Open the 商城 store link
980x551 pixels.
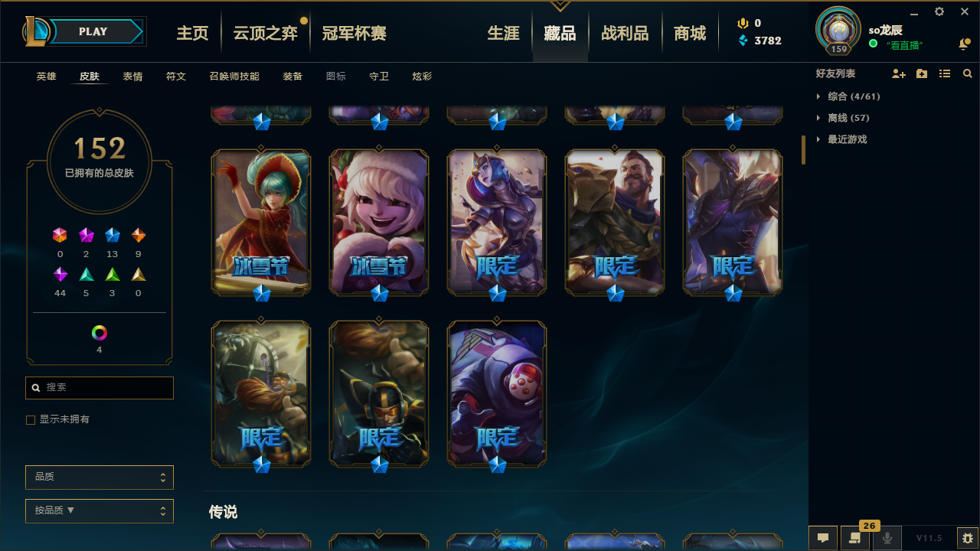click(690, 33)
